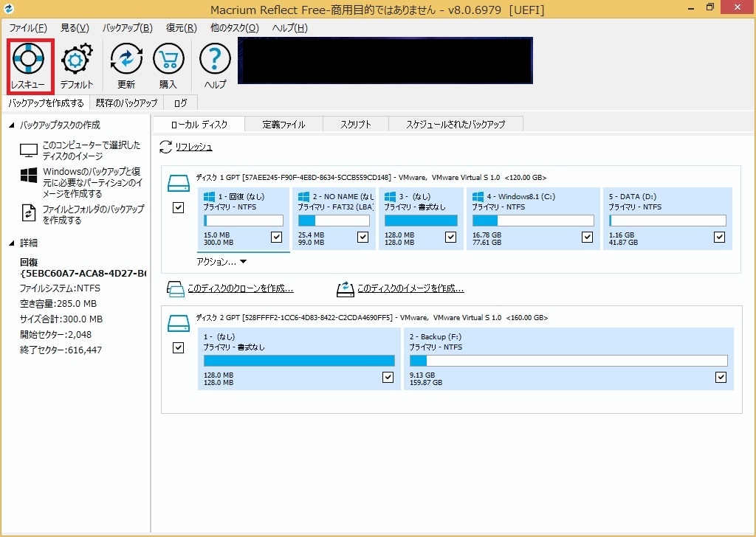Uncheck Disk 2 partition 1 書式なし checkbox

pos(388,377)
